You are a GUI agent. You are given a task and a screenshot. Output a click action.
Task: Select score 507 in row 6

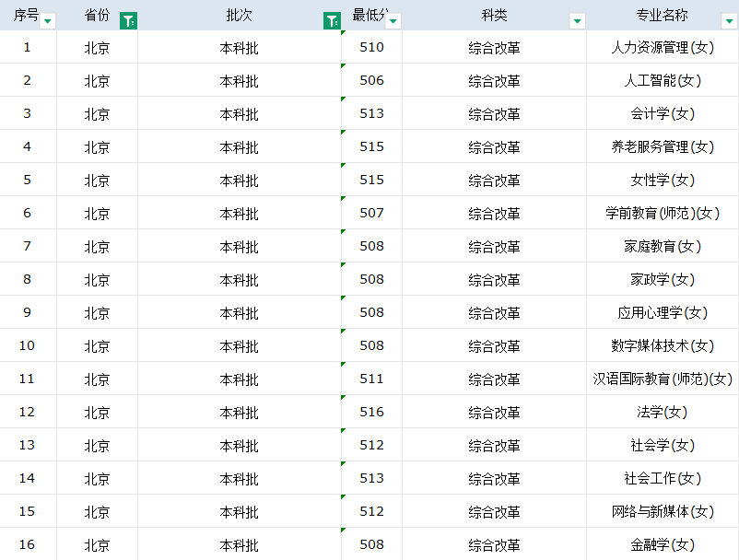click(372, 213)
